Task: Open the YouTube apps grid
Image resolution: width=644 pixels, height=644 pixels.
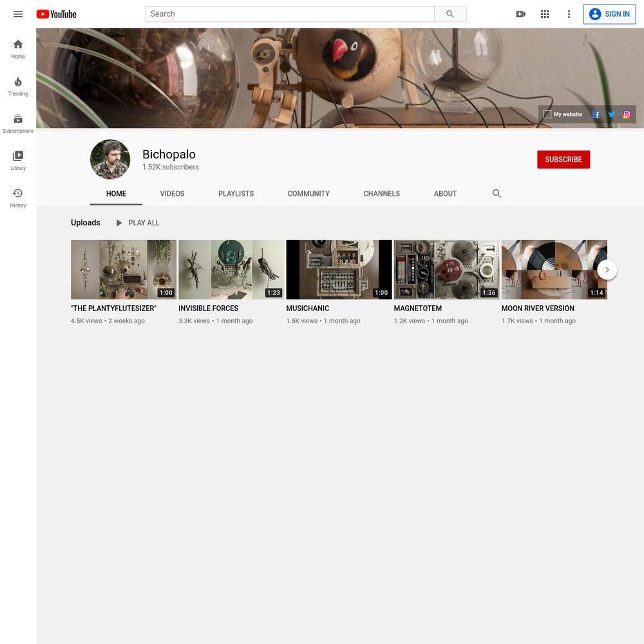Action: coord(545,14)
